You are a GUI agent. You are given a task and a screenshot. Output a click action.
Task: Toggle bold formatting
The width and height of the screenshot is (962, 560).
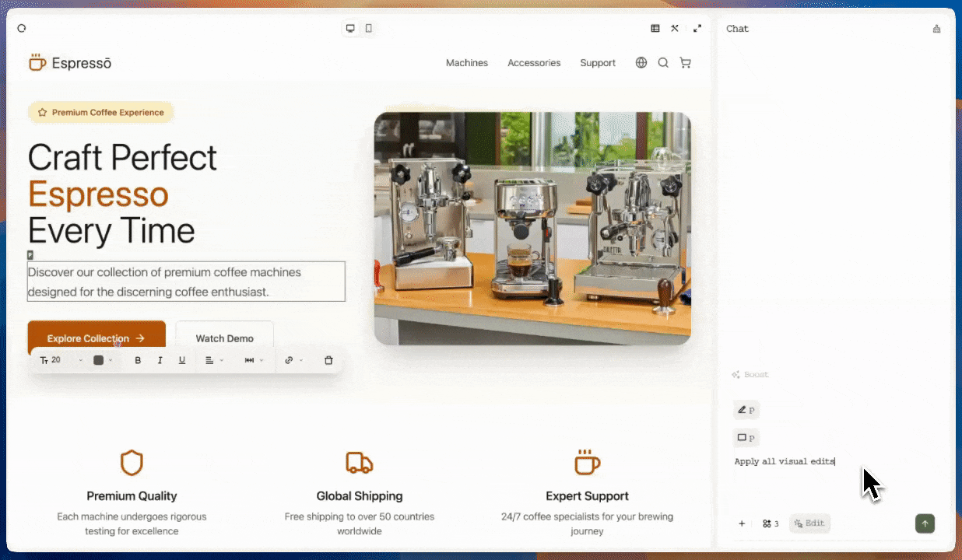click(138, 360)
